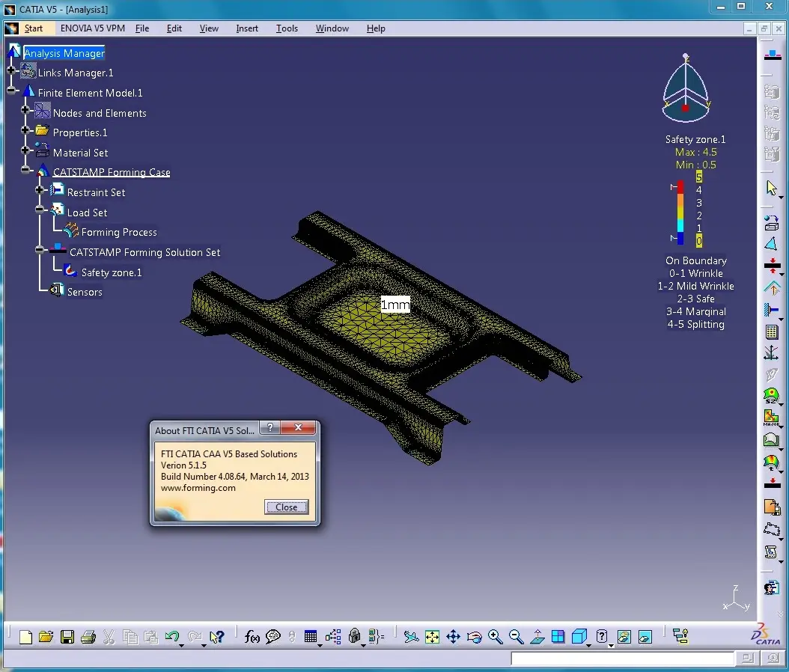Zoom in with the magnifier plus
The height and width of the screenshot is (672, 789).
495,637
